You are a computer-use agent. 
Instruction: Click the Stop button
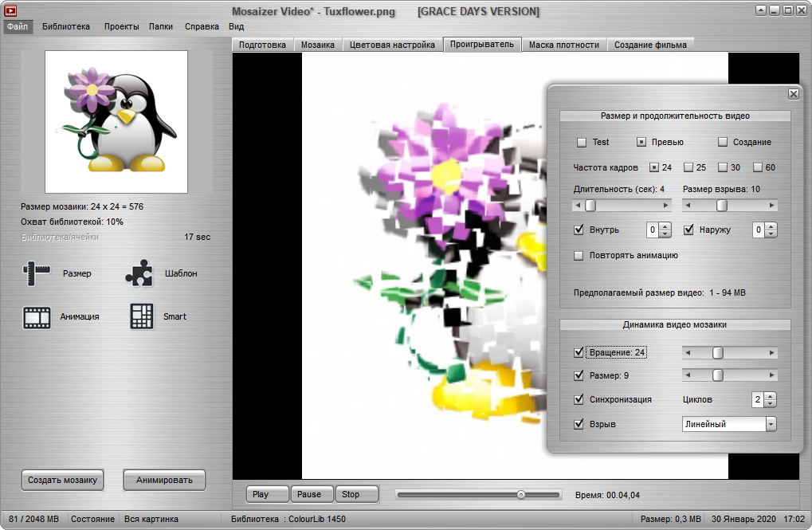click(x=357, y=494)
